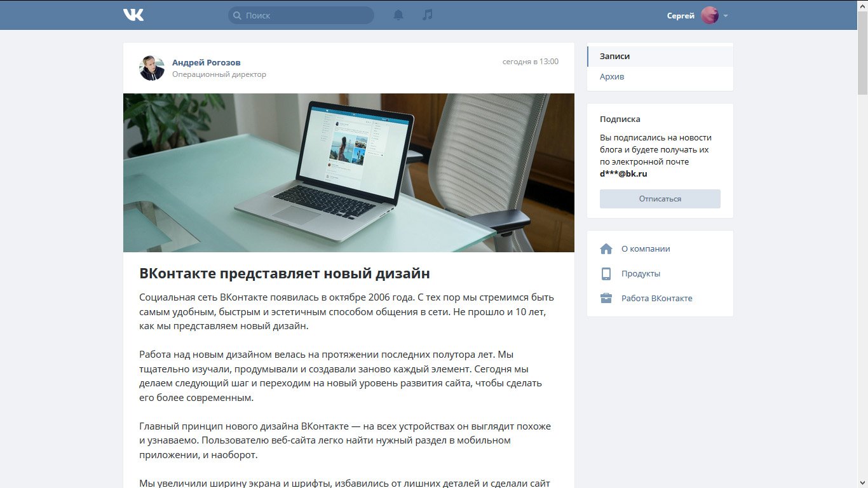This screenshot has height=488, width=868.
Task: Expand the user menu arrow next to avatar
Action: coord(726,16)
